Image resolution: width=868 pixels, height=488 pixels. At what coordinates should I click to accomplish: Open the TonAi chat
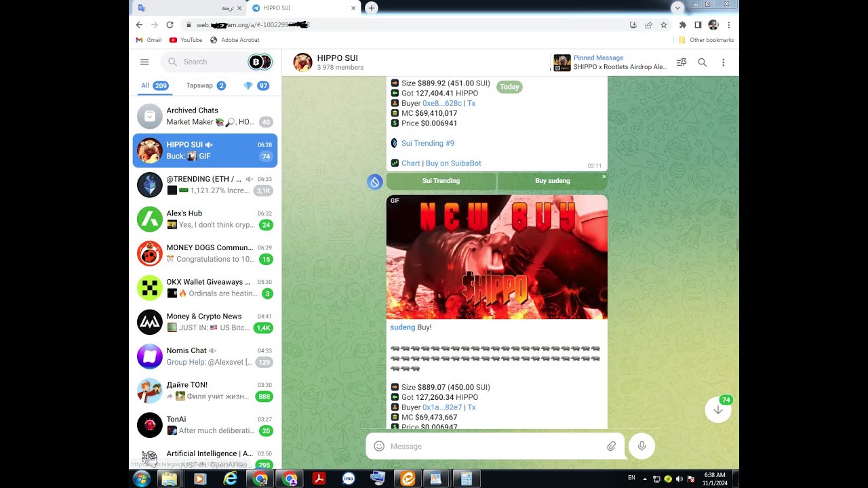[205, 425]
